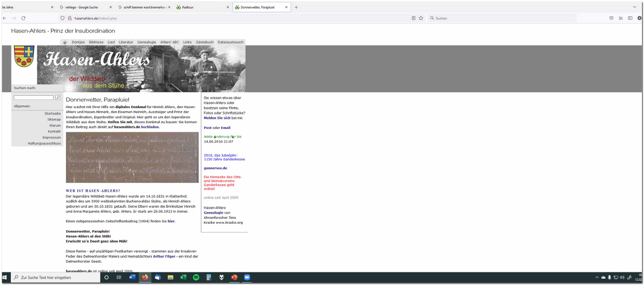
Task: Toggle the sidebar icon in Firefox toolbar
Action: pyautogui.click(x=630, y=18)
